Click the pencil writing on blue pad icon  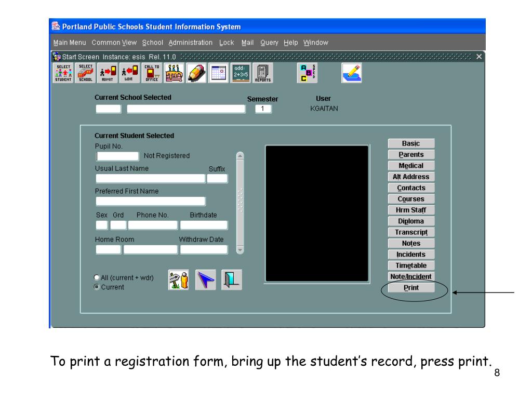coord(352,73)
